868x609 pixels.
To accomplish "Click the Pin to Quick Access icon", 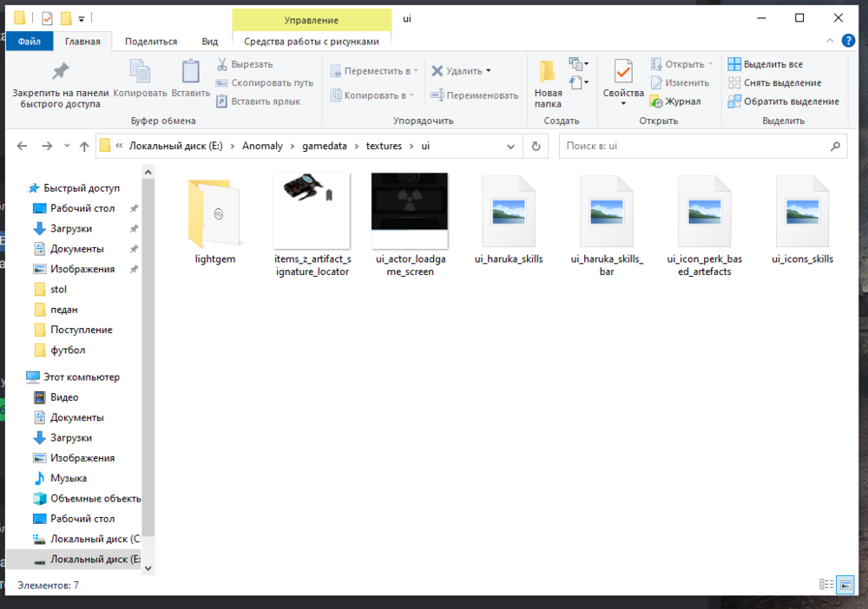I will [x=60, y=71].
